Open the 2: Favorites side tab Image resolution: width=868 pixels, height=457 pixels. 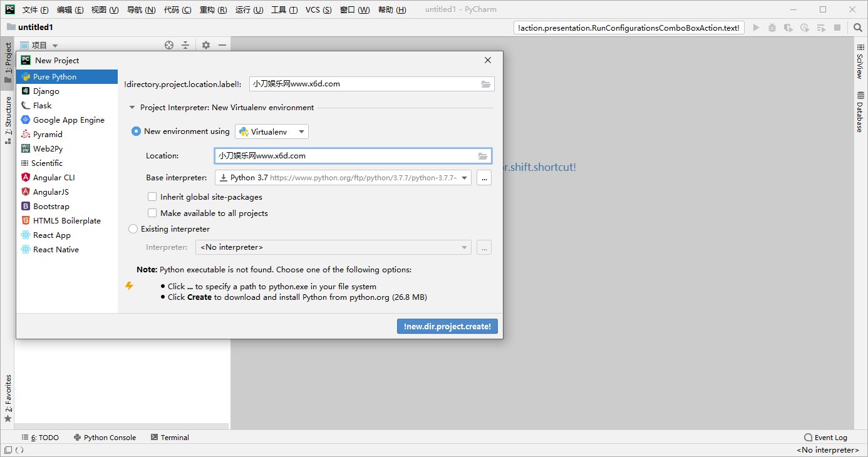[x=8, y=398]
